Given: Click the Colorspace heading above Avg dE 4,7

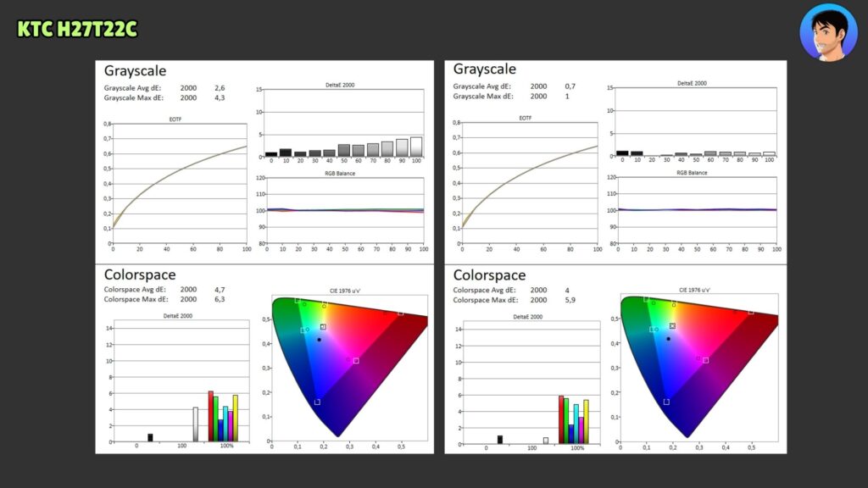Looking at the screenshot, I should point(140,274).
